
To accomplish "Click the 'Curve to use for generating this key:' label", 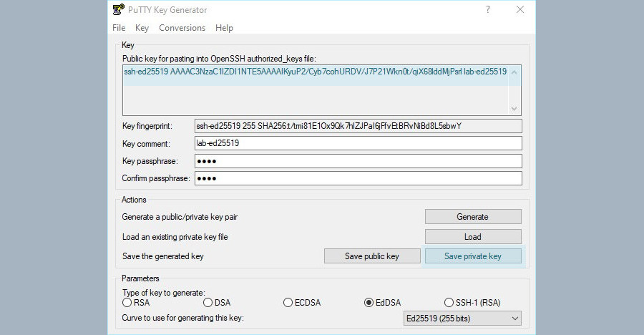I will (182, 318).
